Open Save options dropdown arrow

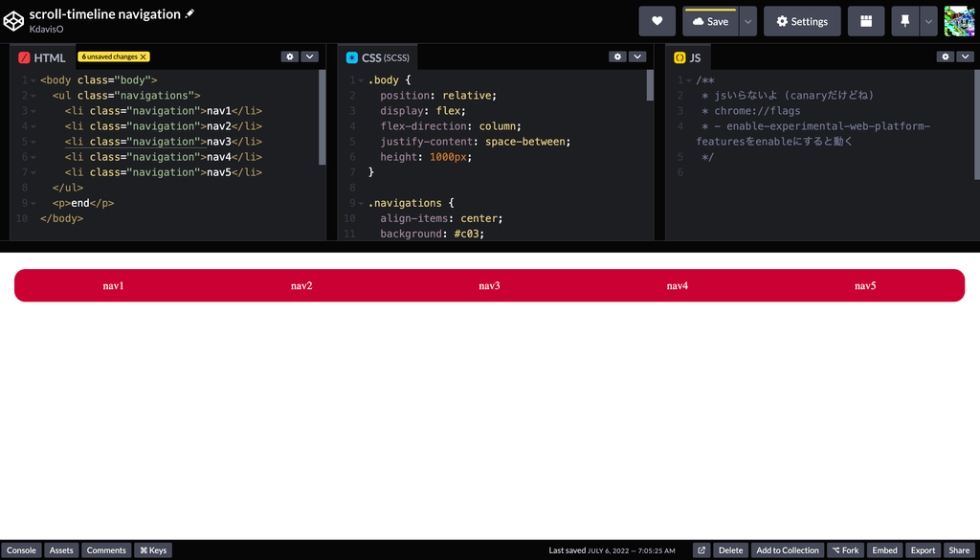(x=748, y=21)
